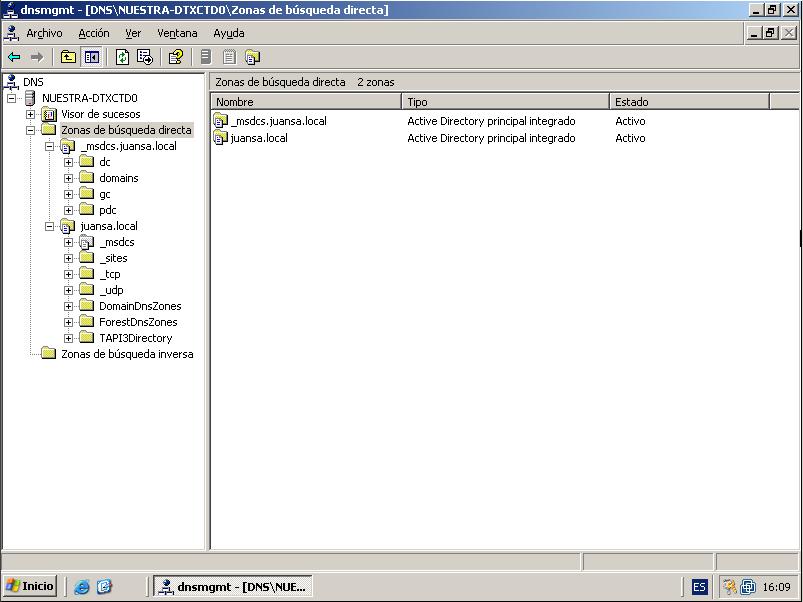Screen dimensions: 803x602
Task: Sort by the Estado column header
Action: click(689, 102)
